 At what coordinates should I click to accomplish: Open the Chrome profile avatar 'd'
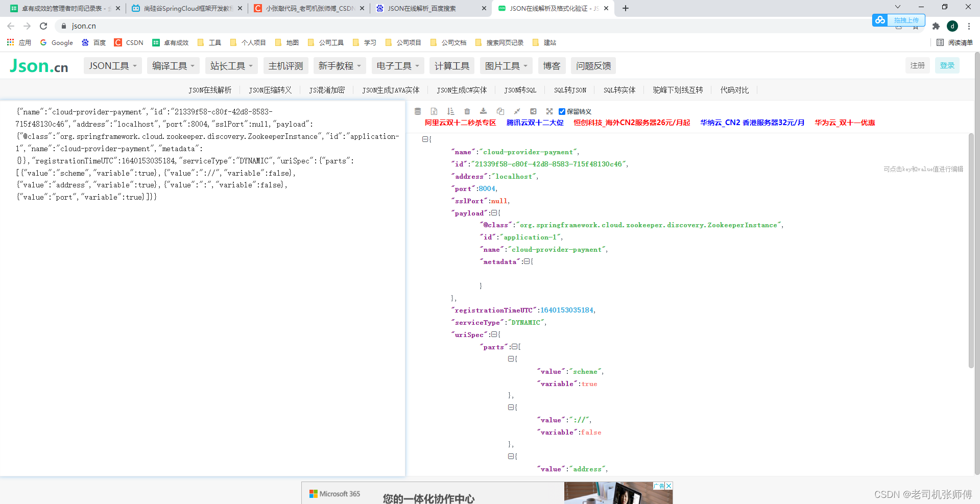click(952, 26)
